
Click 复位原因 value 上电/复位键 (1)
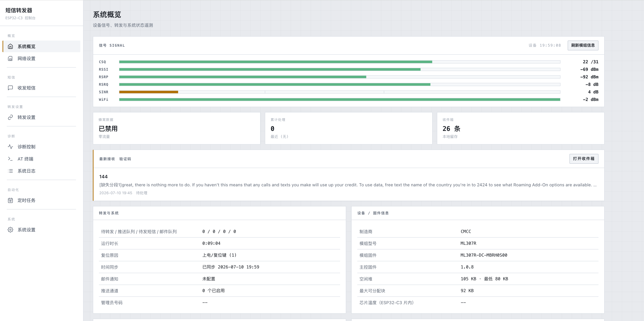pos(219,255)
